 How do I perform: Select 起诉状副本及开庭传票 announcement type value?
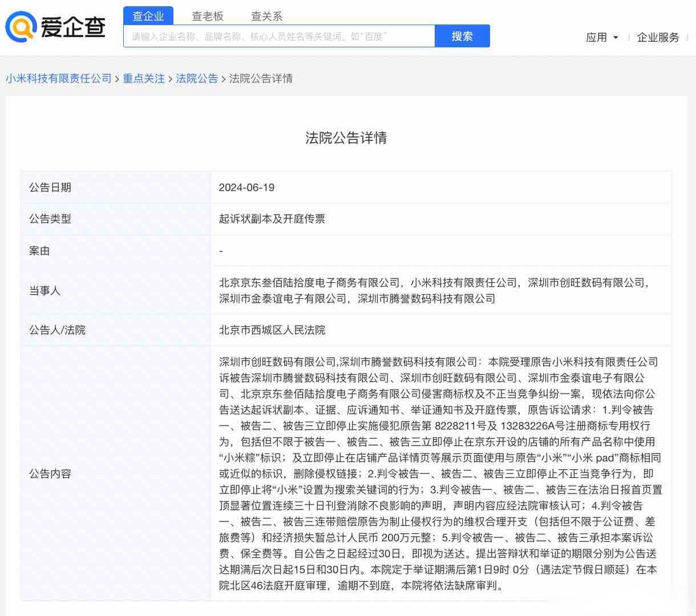pos(272,219)
